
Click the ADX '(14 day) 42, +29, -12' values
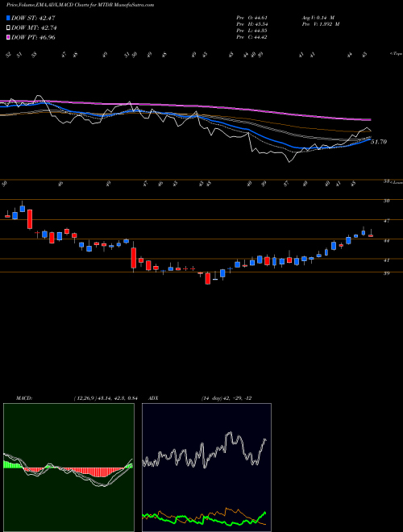click(226, 398)
